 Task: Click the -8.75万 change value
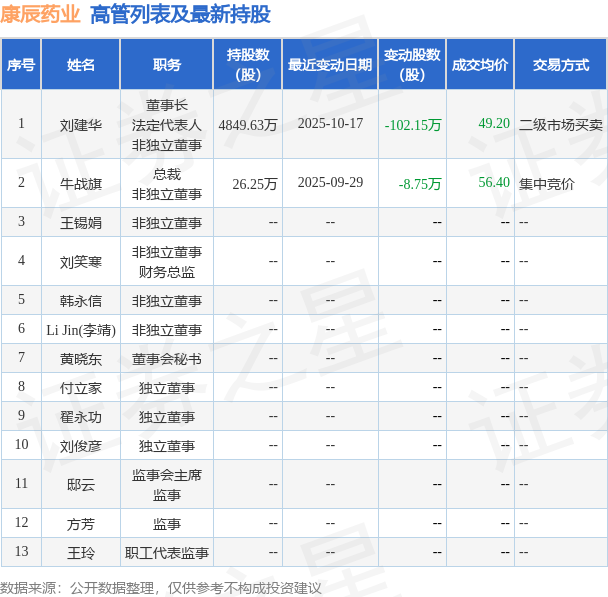coord(420,184)
